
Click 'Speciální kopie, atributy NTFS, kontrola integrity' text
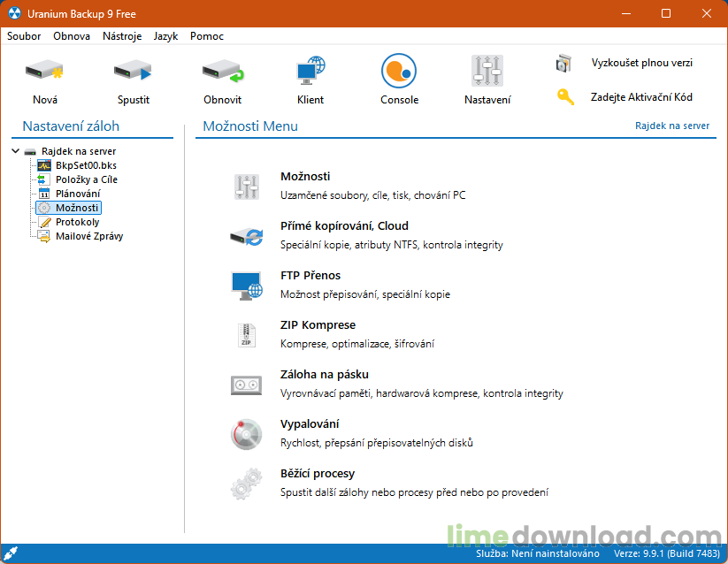coord(391,245)
